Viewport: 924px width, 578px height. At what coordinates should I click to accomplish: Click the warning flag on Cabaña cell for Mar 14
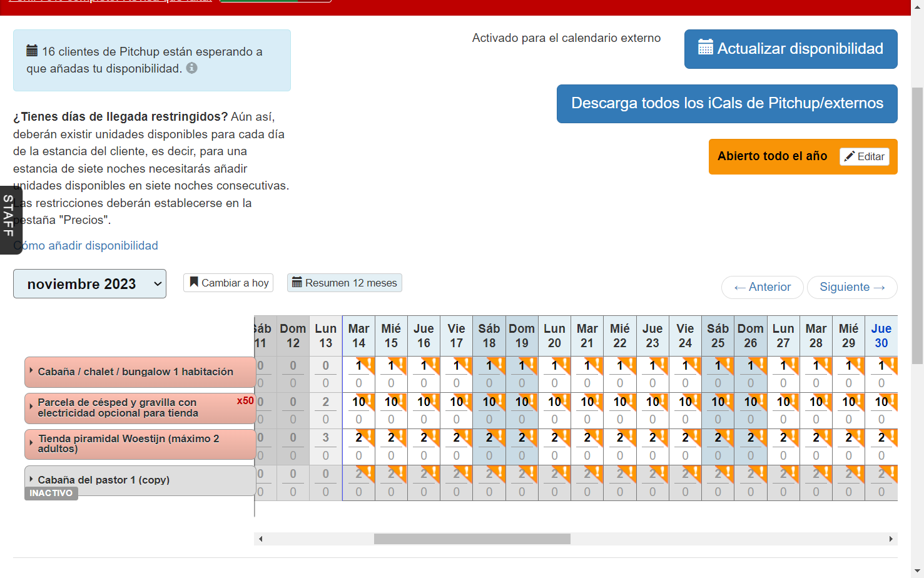pos(368,363)
